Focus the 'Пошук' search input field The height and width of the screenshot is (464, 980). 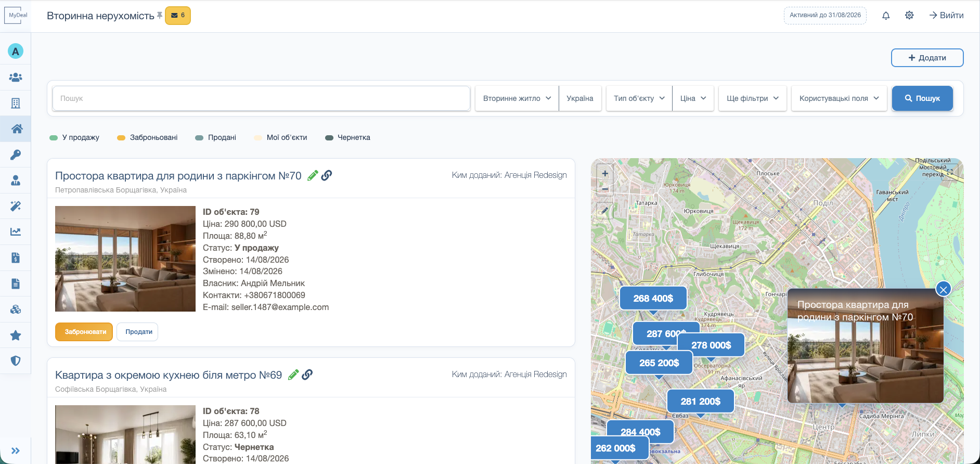tap(261, 98)
